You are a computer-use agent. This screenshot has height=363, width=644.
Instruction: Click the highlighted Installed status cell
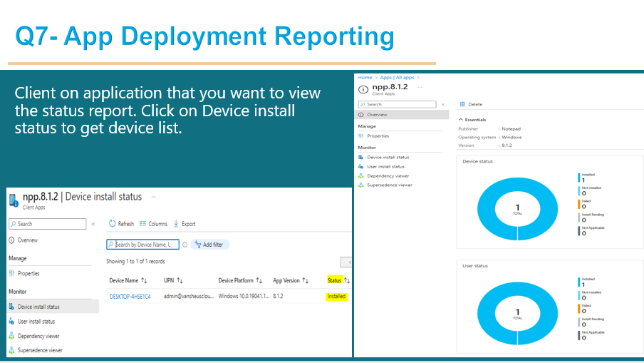tap(336, 296)
